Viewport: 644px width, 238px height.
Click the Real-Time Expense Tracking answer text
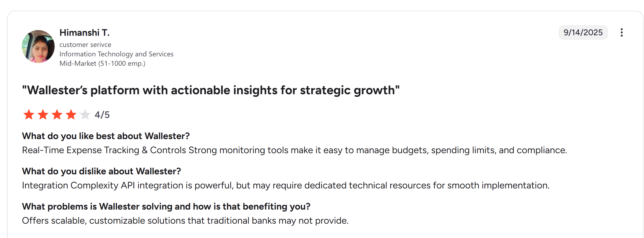tap(294, 150)
